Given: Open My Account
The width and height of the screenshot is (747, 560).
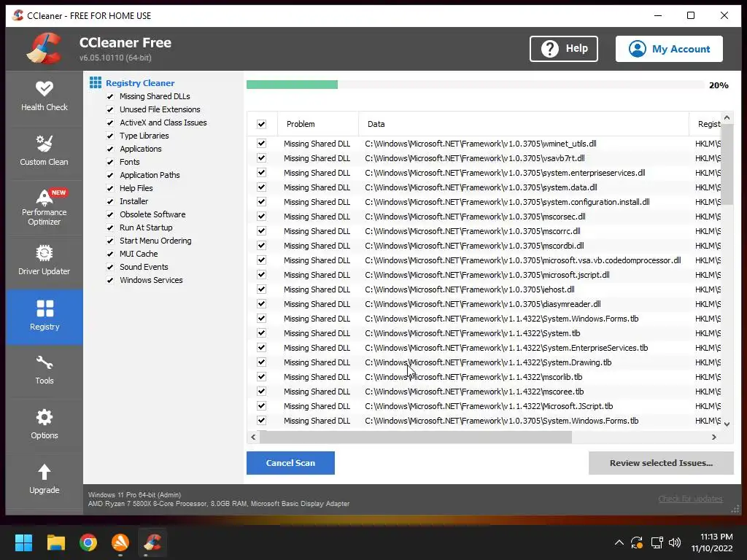Looking at the screenshot, I should [x=669, y=49].
